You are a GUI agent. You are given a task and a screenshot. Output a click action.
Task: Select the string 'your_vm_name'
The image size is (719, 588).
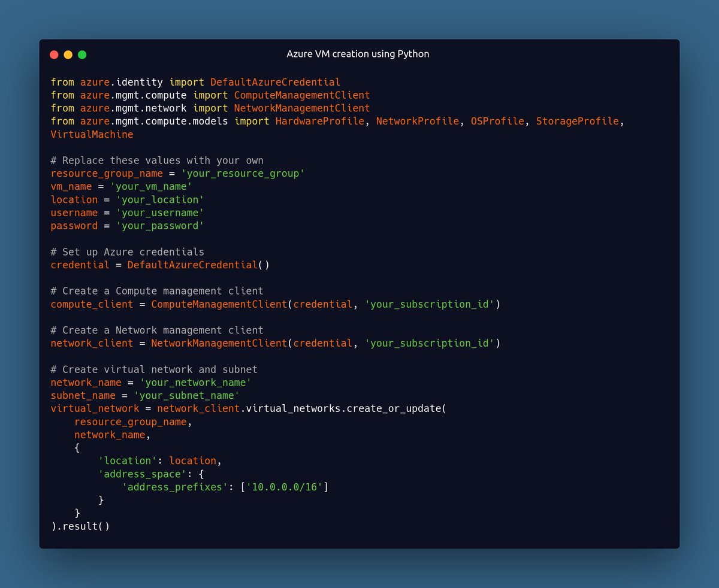point(151,187)
